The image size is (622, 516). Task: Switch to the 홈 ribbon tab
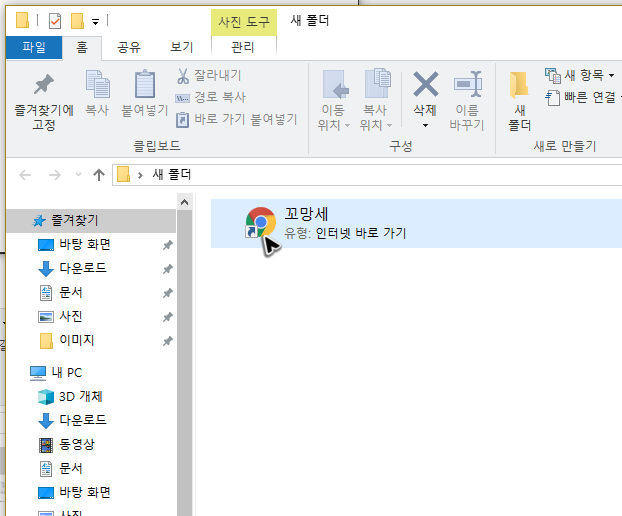[x=82, y=48]
